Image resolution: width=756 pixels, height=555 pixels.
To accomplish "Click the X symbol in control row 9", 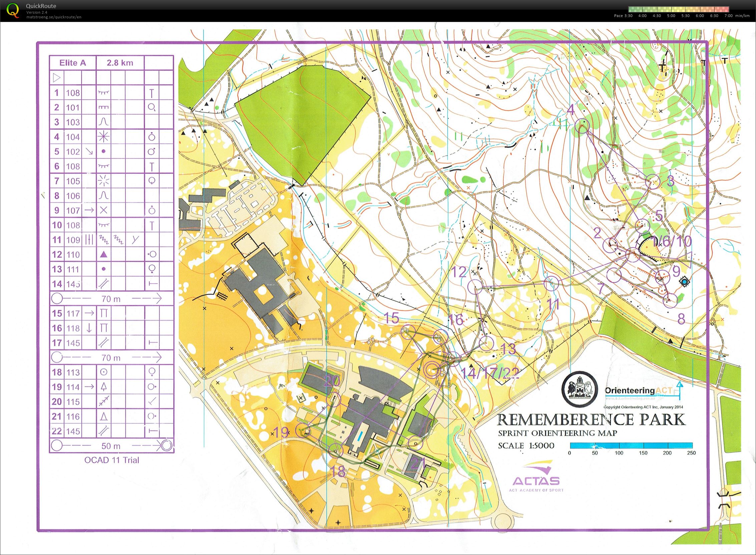I will tap(104, 210).
